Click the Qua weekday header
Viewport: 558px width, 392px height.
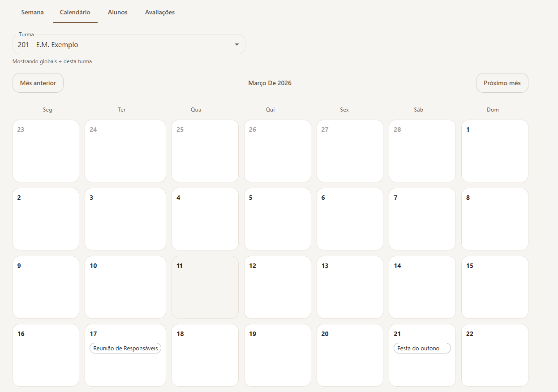tap(196, 109)
